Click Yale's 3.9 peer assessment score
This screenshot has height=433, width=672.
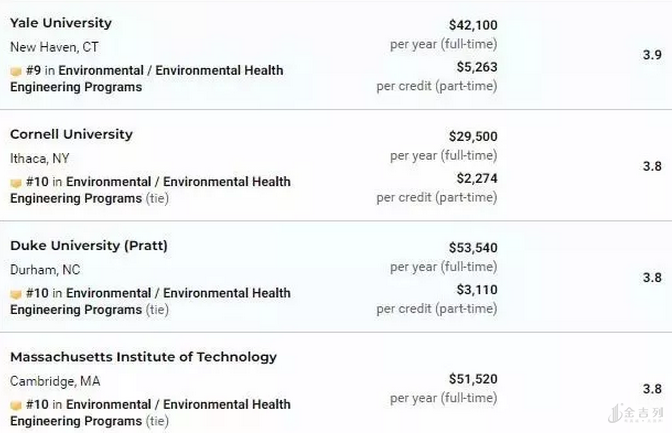point(651,55)
